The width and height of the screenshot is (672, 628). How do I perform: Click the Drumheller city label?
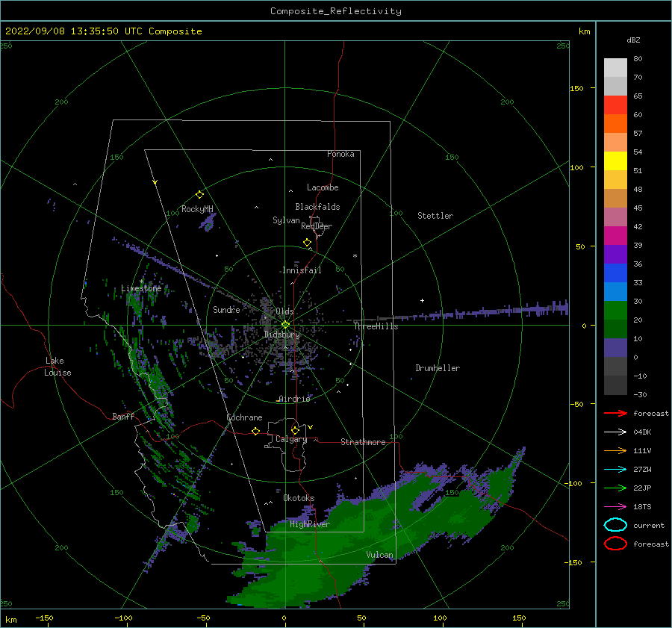point(438,368)
